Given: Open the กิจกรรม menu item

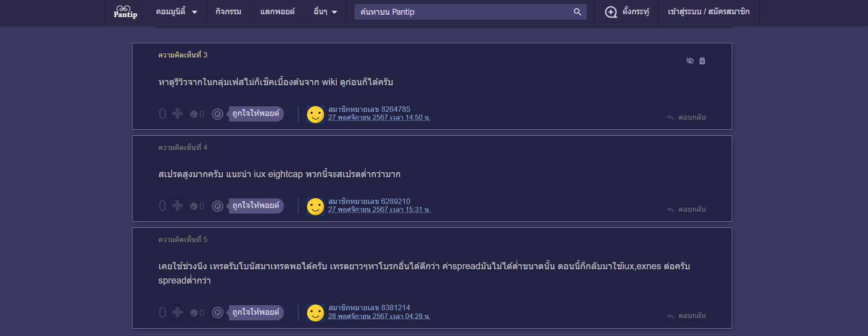Looking at the screenshot, I should pyautogui.click(x=229, y=12).
